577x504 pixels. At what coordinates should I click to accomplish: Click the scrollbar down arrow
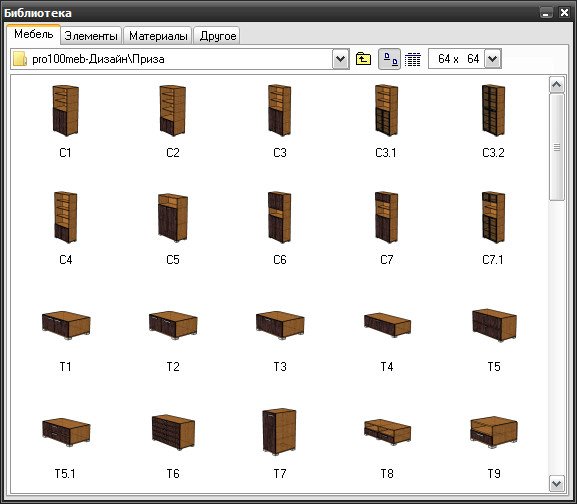(x=556, y=483)
